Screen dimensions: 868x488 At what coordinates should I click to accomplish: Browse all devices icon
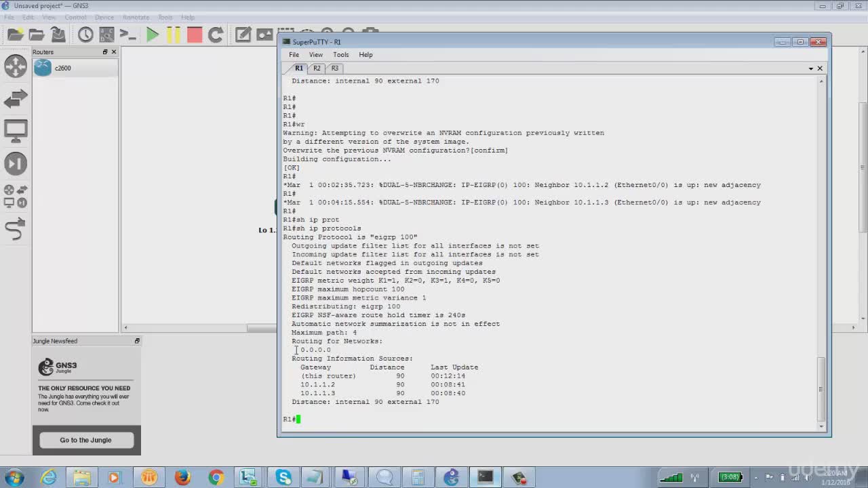(x=16, y=196)
